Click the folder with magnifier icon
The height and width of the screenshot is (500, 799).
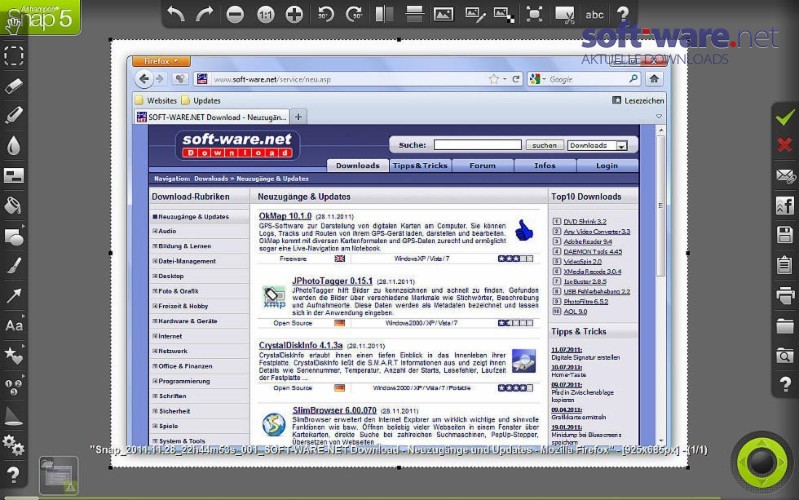click(785, 355)
